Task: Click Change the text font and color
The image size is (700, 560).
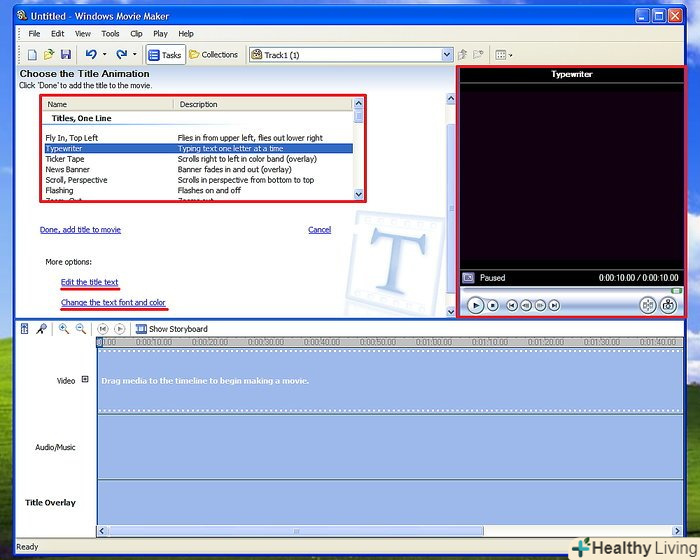Action: point(113,302)
